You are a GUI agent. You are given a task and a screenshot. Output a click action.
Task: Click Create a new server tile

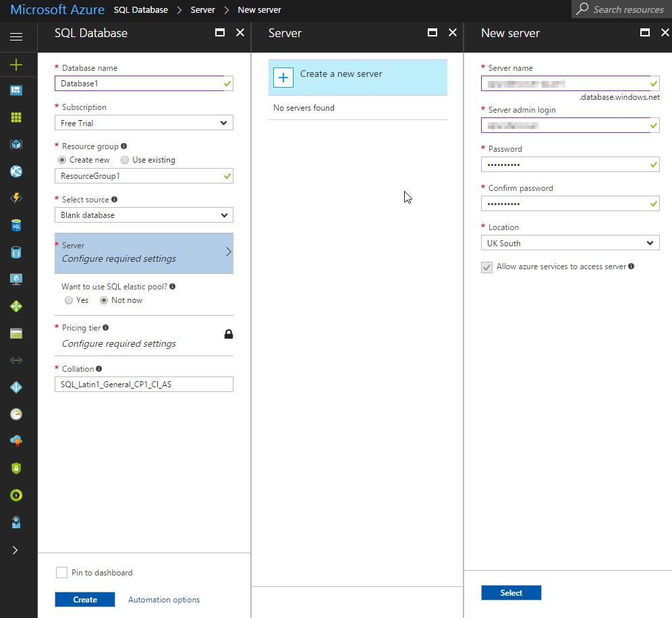358,78
